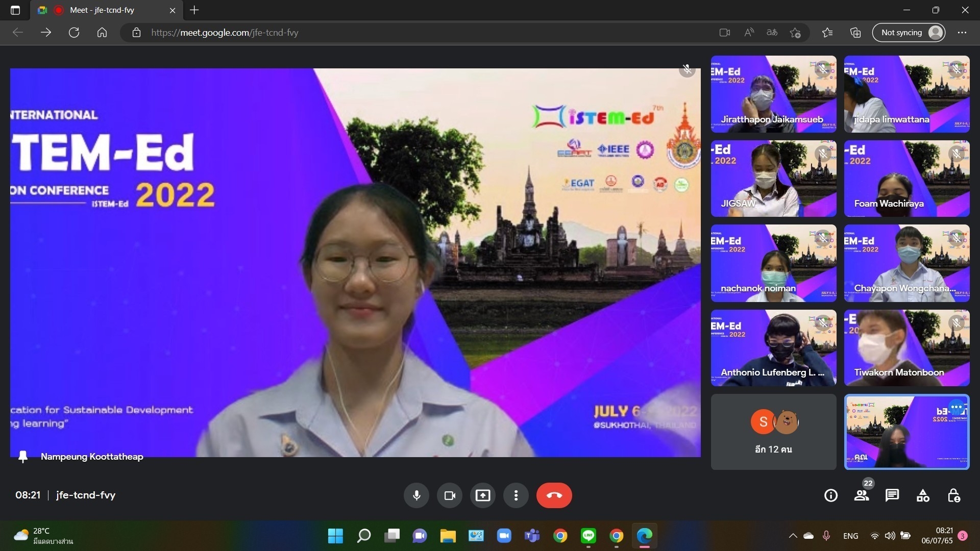Open File Explorer from the taskbar
Image resolution: width=980 pixels, height=551 pixels.
point(448,536)
